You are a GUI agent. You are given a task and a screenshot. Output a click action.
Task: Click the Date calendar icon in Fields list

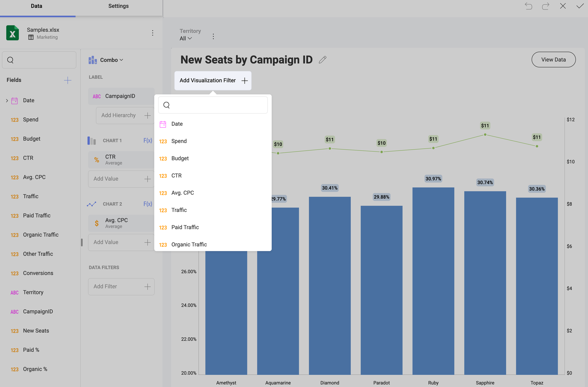coord(14,101)
